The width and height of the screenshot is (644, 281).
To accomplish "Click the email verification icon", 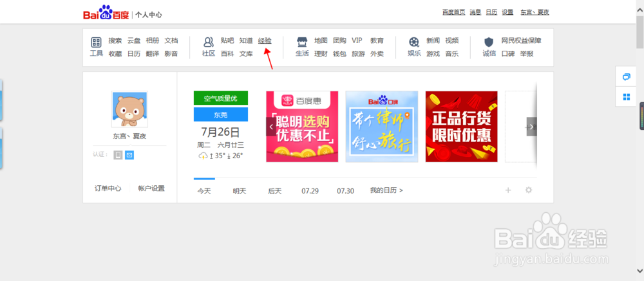I will [129, 155].
